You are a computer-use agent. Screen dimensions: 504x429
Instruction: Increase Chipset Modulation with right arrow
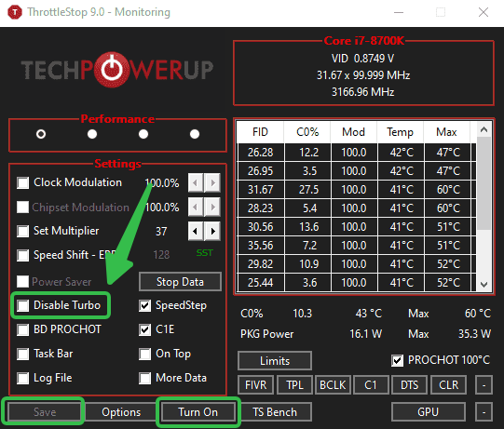coord(212,207)
